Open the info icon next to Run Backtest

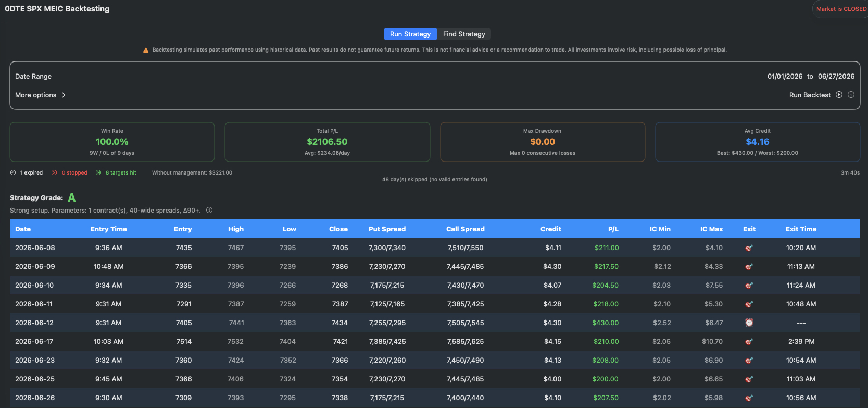[x=851, y=95]
